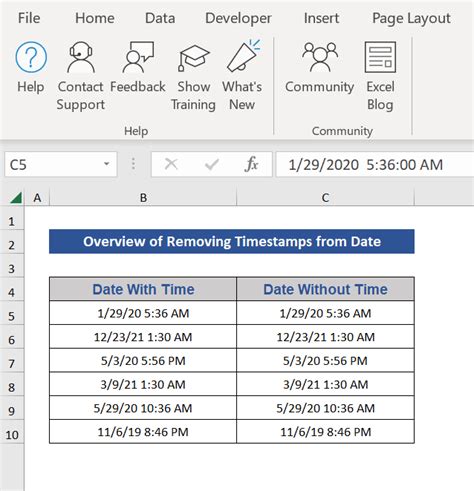Open Contact Support headset icon

pos(80,57)
